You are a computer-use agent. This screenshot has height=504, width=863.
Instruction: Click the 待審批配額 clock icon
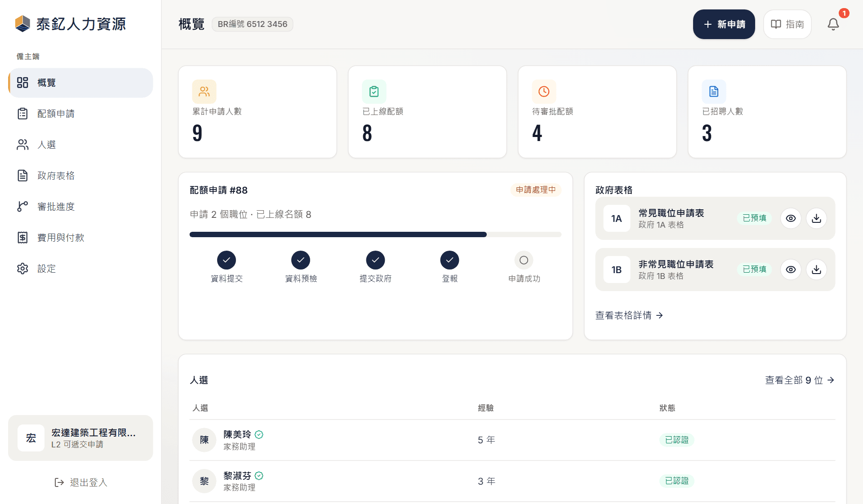coord(544,92)
